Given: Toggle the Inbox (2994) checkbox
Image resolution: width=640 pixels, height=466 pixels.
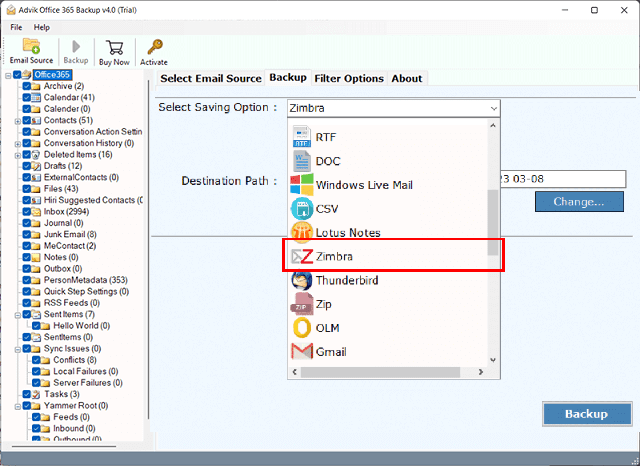Looking at the screenshot, I should click(27, 212).
